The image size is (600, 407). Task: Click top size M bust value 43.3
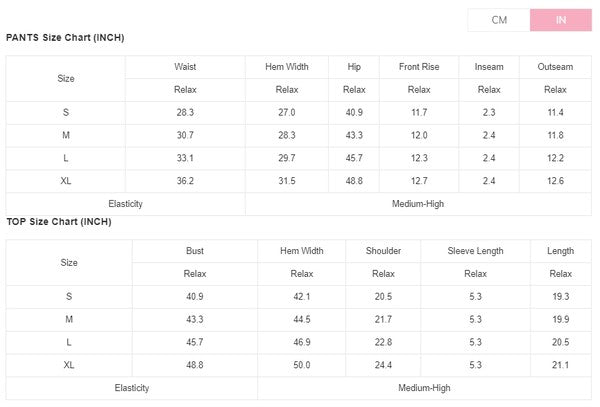coord(195,319)
